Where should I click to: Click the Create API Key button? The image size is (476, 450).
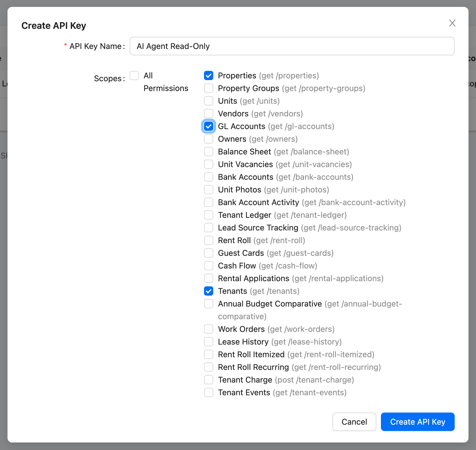pyautogui.click(x=418, y=422)
